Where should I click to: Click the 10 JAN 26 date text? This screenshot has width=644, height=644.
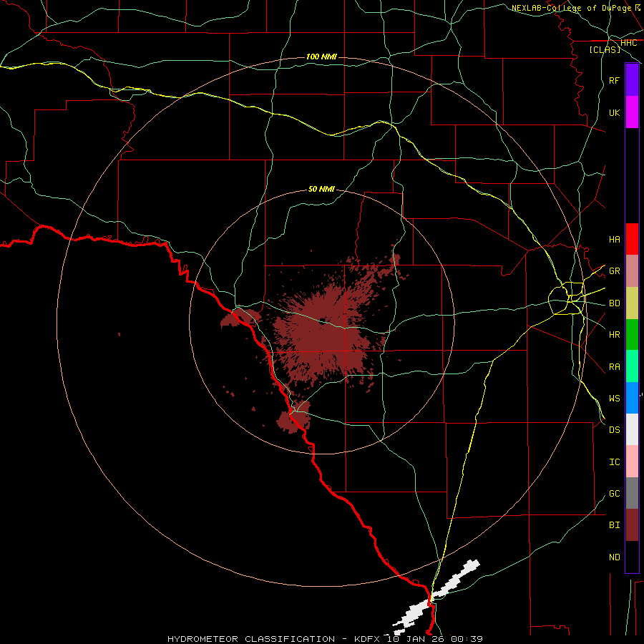416,639
